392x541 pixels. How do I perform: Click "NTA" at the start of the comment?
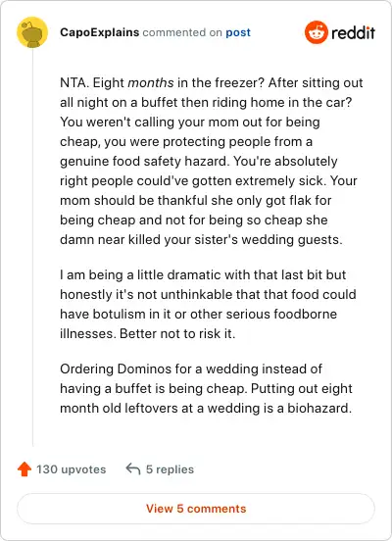click(x=73, y=82)
